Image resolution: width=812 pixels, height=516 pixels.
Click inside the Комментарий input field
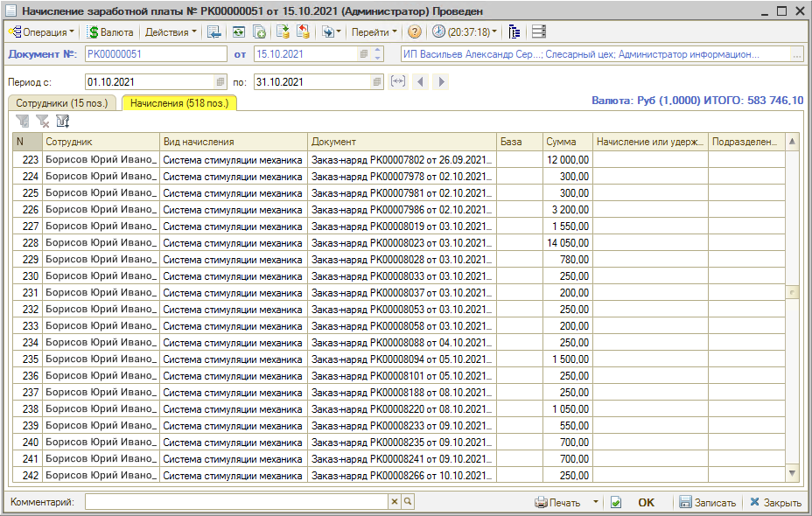tap(236, 502)
